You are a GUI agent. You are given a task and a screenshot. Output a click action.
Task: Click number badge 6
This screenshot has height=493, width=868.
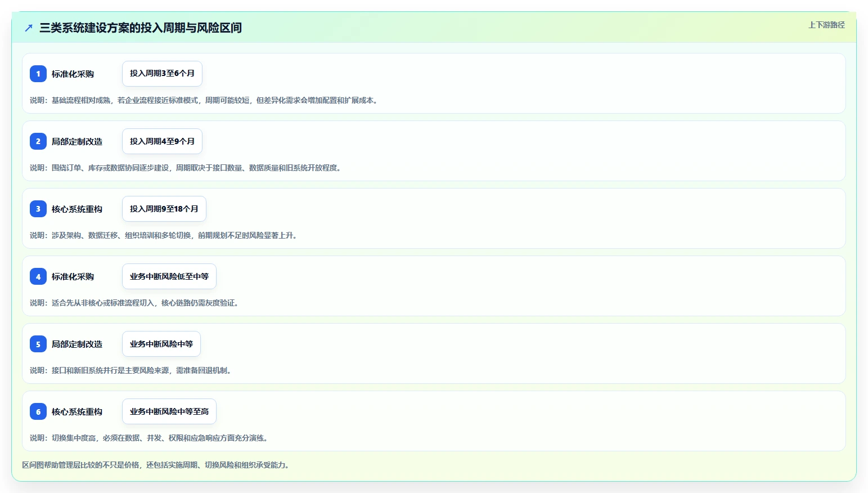[x=38, y=411]
